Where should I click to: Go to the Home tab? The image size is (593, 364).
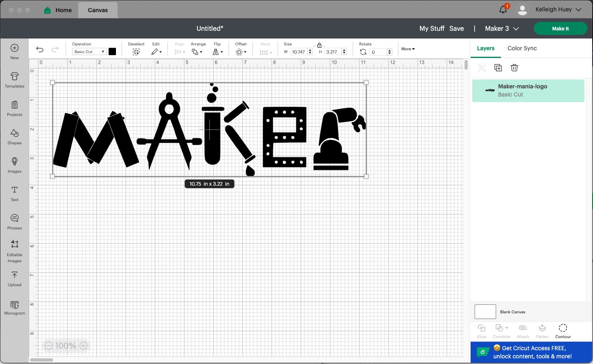tap(58, 10)
